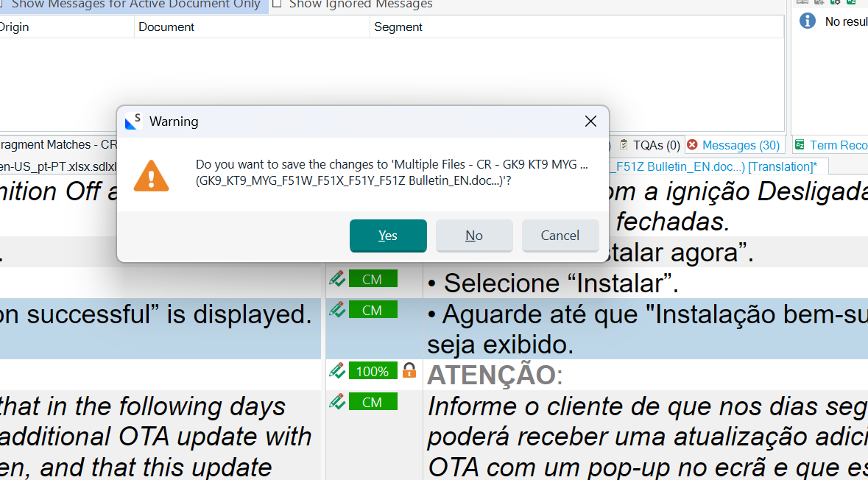Click the green A-Z termbase icon

pyautogui.click(x=852, y=3)
